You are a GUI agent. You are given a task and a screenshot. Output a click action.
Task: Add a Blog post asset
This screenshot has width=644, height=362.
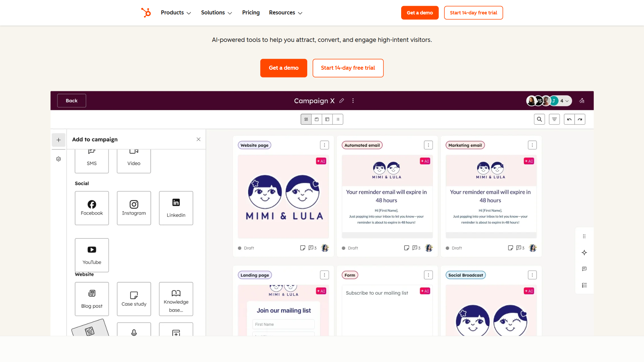pyautogui.click(x=92, y=299)
